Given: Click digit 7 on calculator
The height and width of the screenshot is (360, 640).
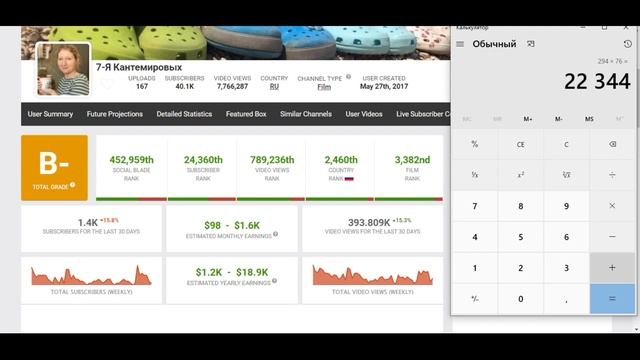Looking at the screenshot, I should tap(475, 206).
